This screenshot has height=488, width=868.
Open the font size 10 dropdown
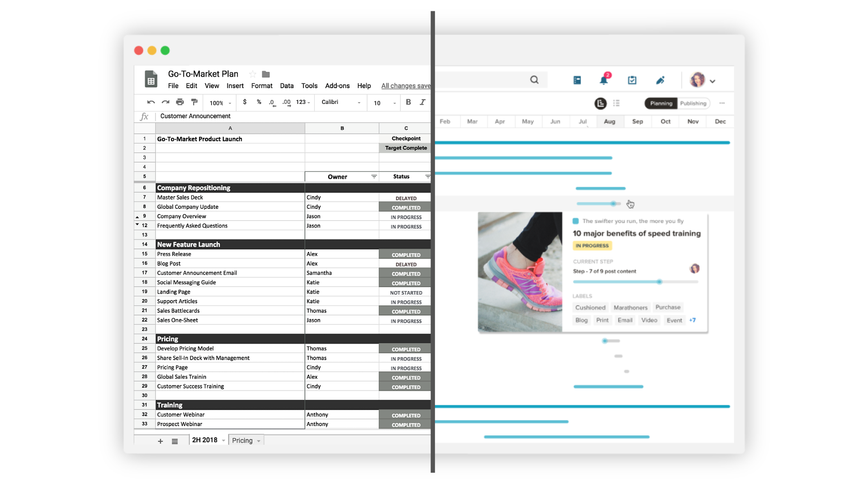385,103
